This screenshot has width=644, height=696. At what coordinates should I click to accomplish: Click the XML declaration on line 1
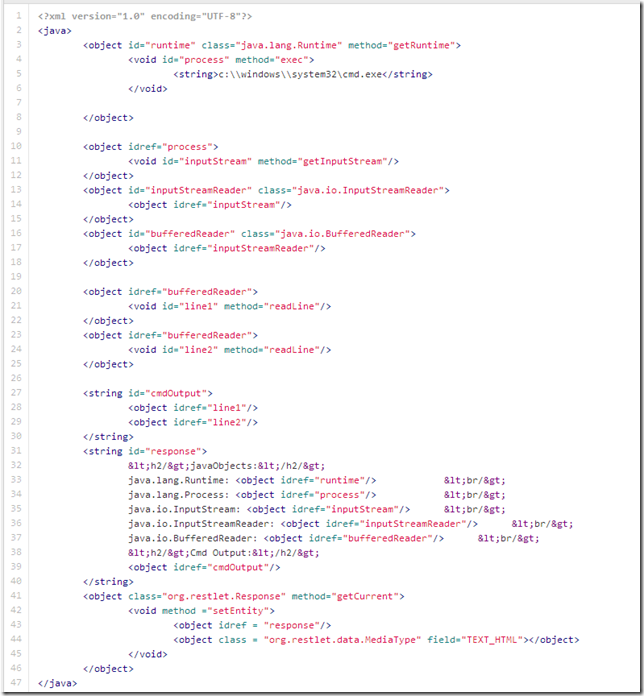[x=145, y=16]
